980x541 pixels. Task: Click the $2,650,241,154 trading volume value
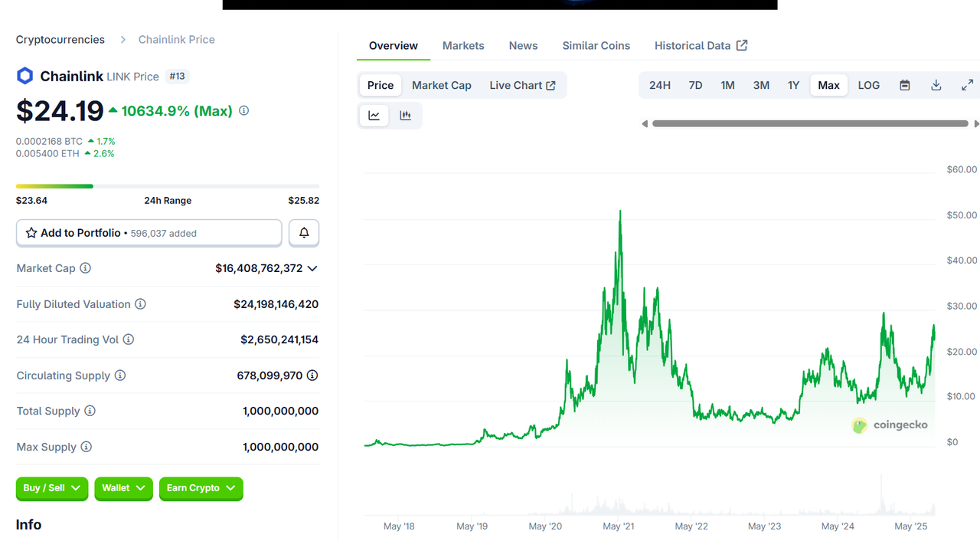(x=279, y=339)
